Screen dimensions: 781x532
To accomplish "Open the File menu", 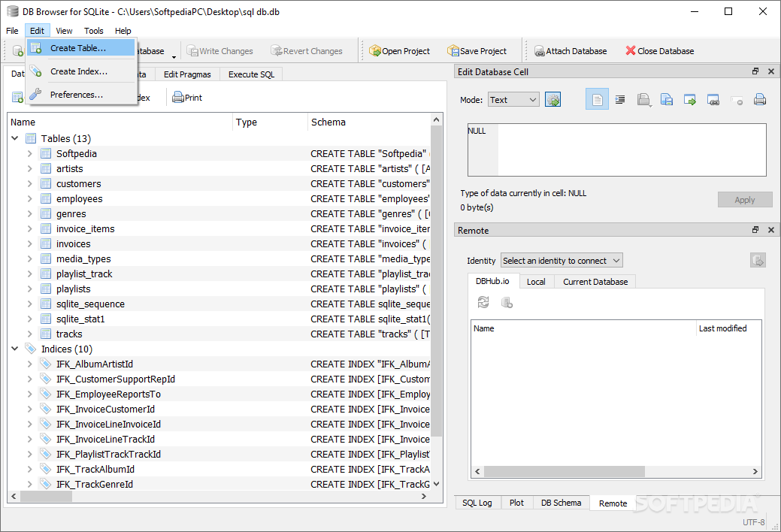I will 12,30.
